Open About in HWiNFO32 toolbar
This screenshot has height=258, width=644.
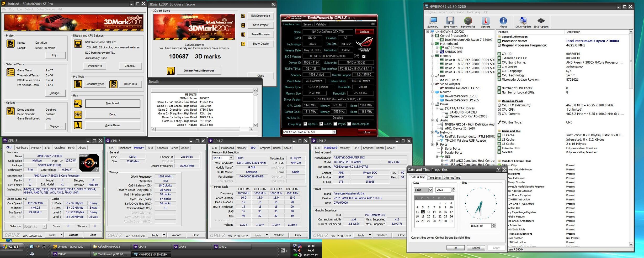click(x=503, y=22)
